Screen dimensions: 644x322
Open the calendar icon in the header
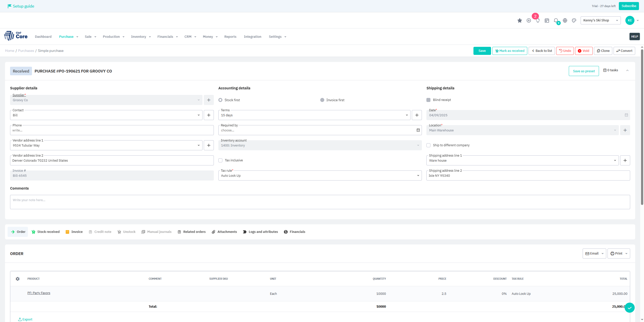click(x=547, y=20)
